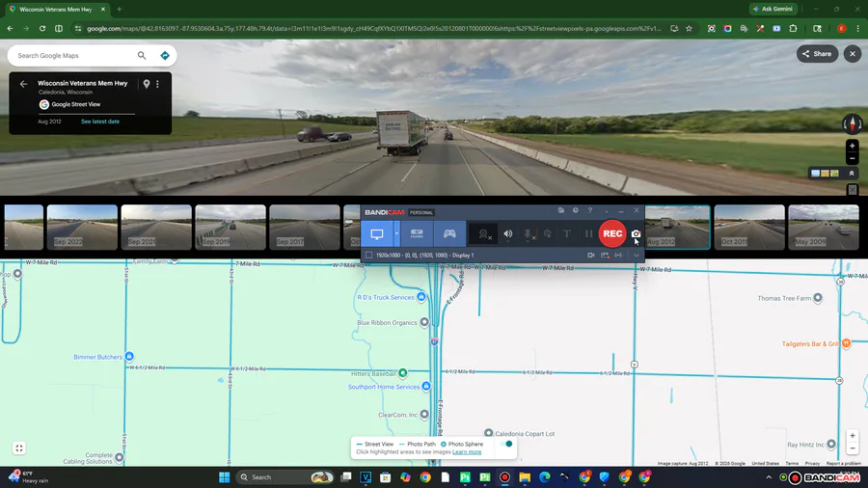Select Oct 2011 Street View thumbnail
Viewport: 868px width, 488px height.
tap(749, 228)
